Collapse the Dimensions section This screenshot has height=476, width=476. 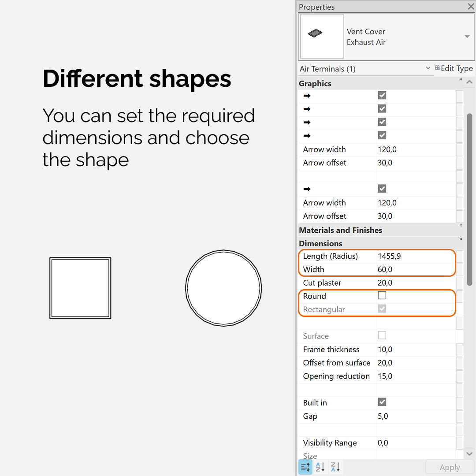tap(461, 239)
